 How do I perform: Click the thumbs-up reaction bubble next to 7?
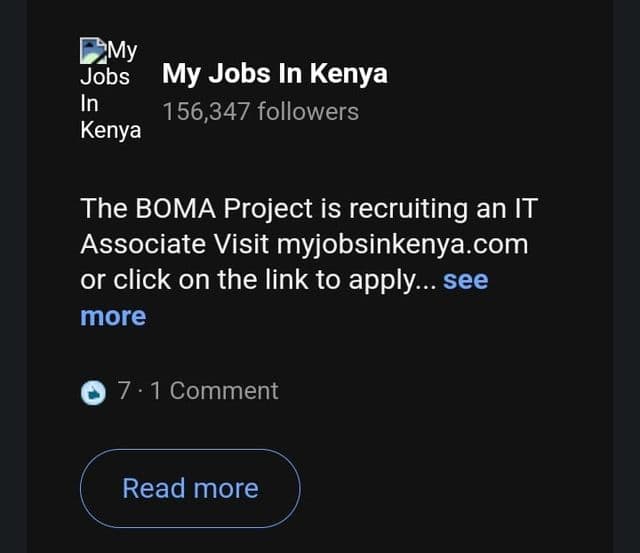pyautogui.click(x=93, y=393)
